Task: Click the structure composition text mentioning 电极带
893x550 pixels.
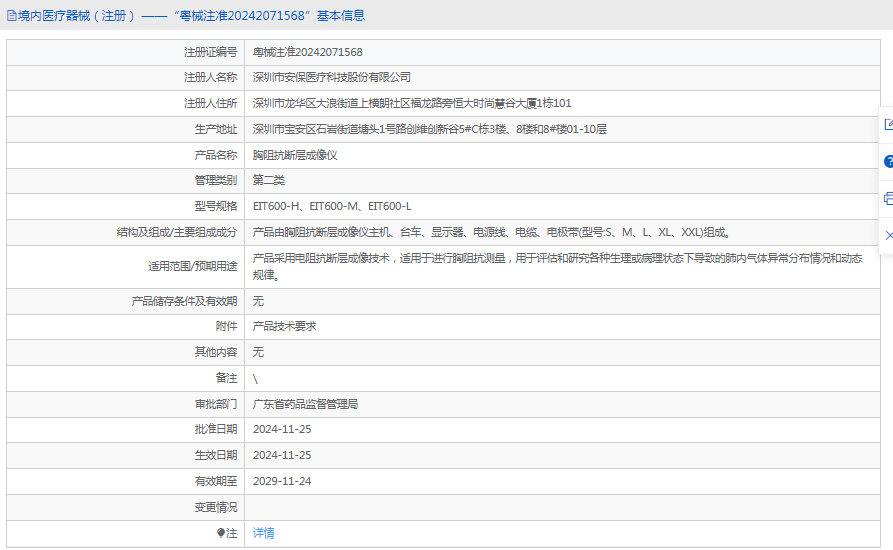Action: [x=491, y=232]
